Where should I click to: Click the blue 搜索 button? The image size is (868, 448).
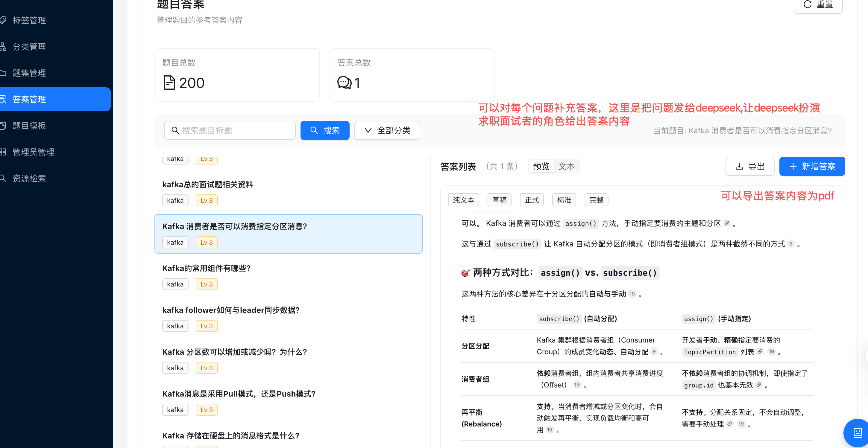[x=325, y=130]
